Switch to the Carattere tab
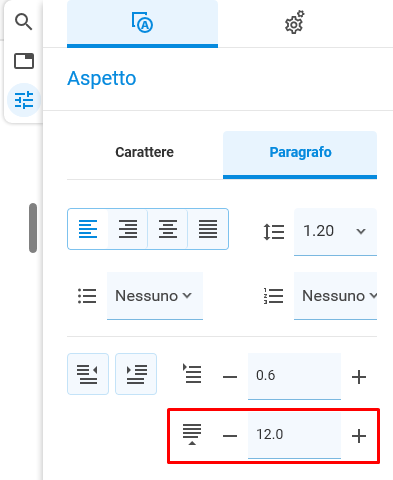This screenshot has width=393, height=480. [144, 152]
